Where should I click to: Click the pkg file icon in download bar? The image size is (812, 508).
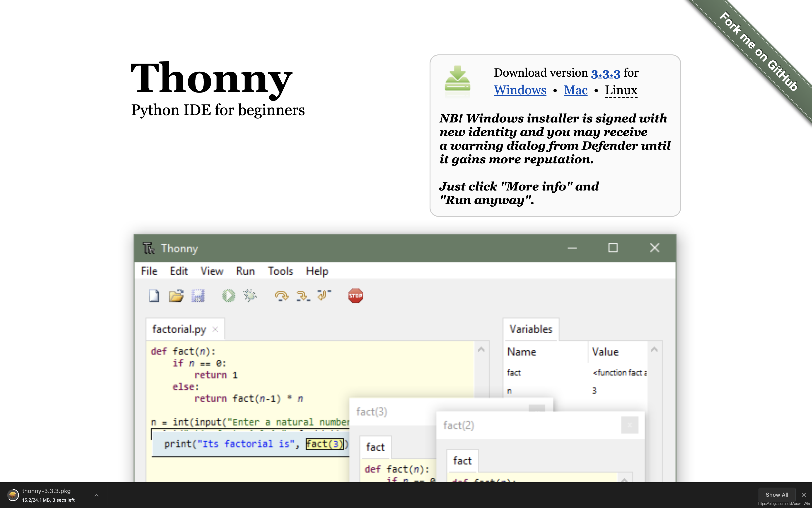tap(13, 495)
